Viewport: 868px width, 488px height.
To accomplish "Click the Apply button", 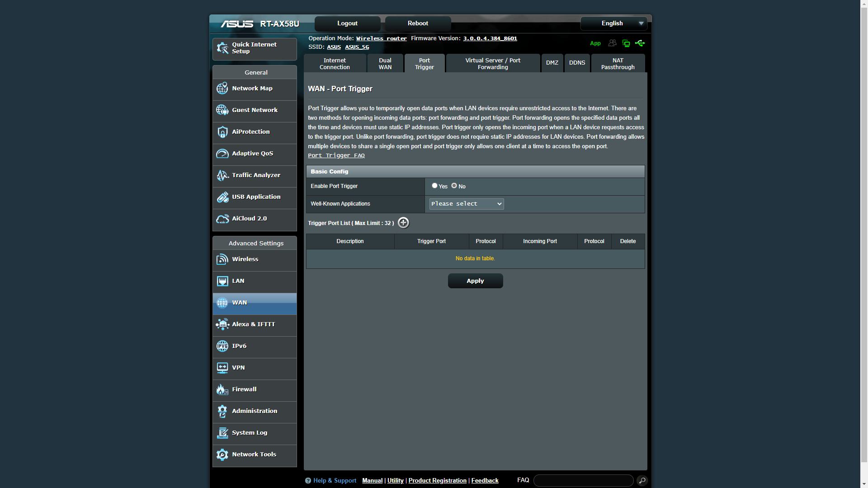I will point(475,281).
